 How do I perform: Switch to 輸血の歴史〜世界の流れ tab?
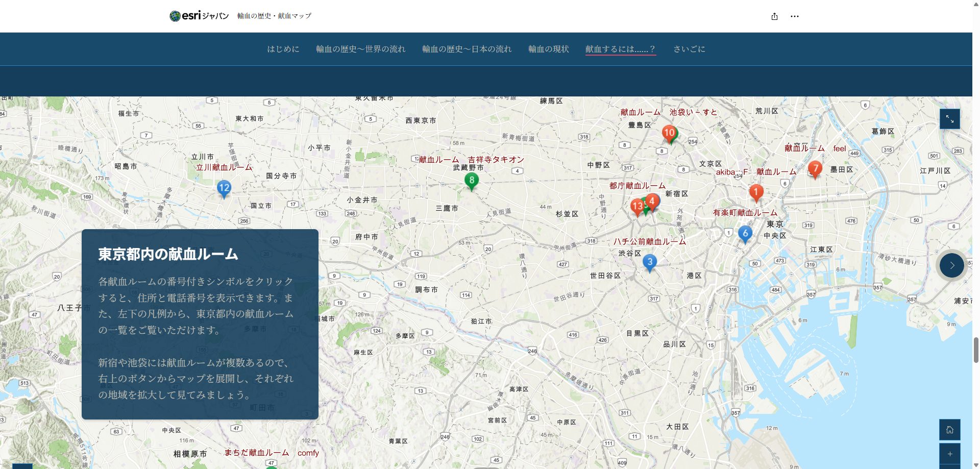(x=360, y=49)
